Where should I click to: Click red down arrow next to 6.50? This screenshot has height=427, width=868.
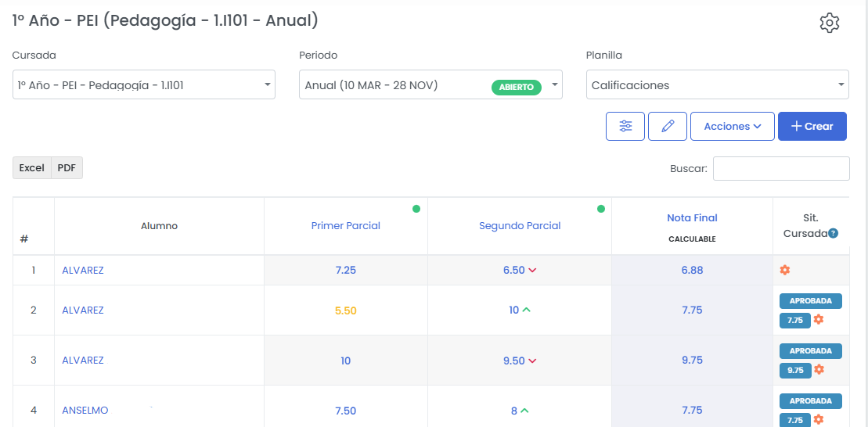tap(532, 271)
